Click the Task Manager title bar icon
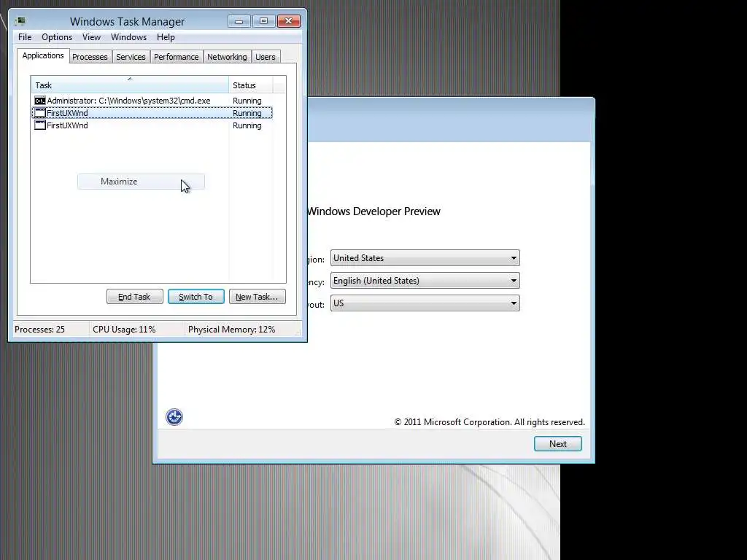747x560 pixels. coord(20,21)
